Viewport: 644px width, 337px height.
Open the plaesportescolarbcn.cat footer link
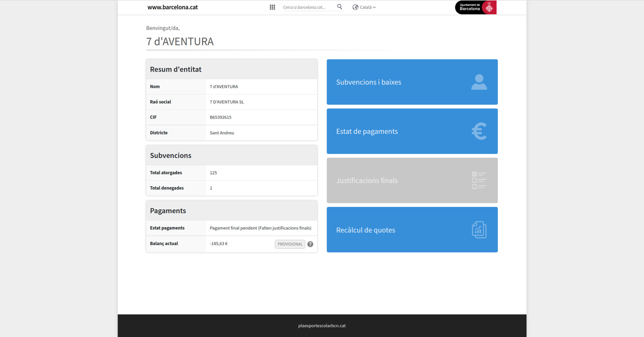(322, 326)
